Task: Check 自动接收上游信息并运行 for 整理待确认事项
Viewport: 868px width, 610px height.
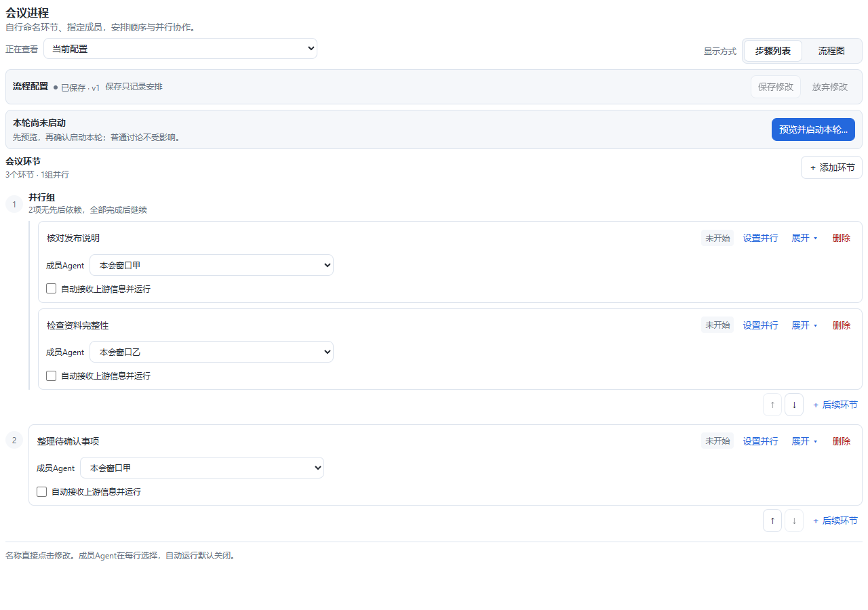Action: click(x=42, y=491)
